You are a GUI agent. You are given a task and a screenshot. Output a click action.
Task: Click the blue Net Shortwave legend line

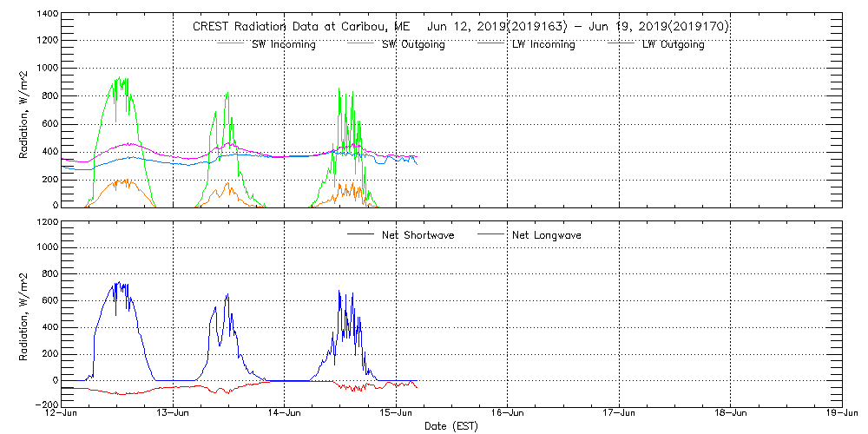click(361, 235)
